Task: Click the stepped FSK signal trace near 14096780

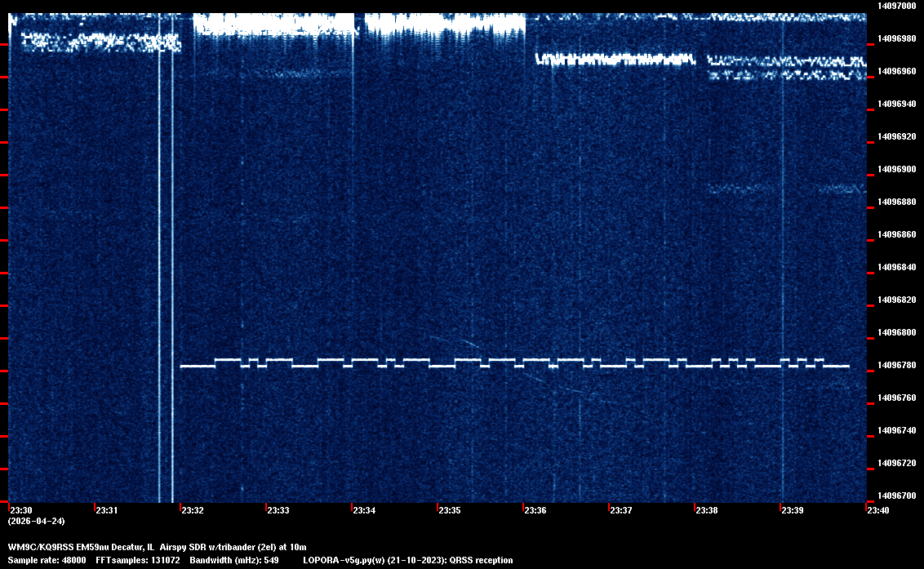Action: coord(514,363)
